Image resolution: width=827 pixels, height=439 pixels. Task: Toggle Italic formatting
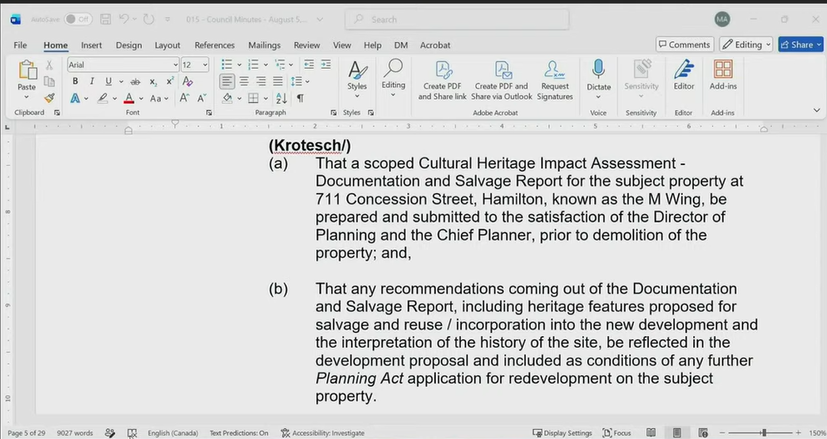pos(92,81)
